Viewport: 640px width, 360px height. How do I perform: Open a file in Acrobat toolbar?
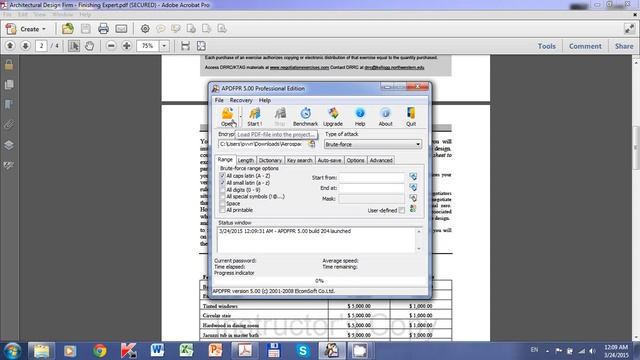pos(68,29)
